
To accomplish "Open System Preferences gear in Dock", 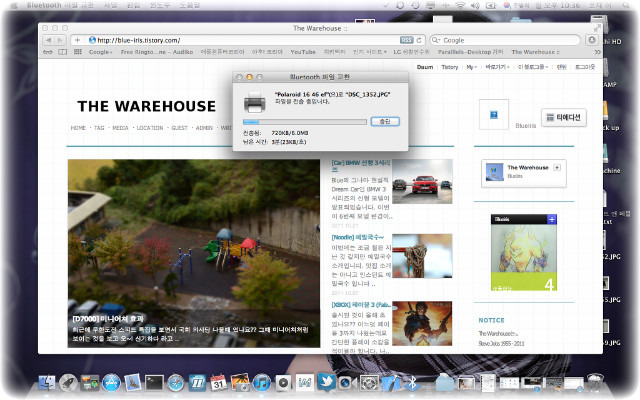I will click(x=369, y=383).
